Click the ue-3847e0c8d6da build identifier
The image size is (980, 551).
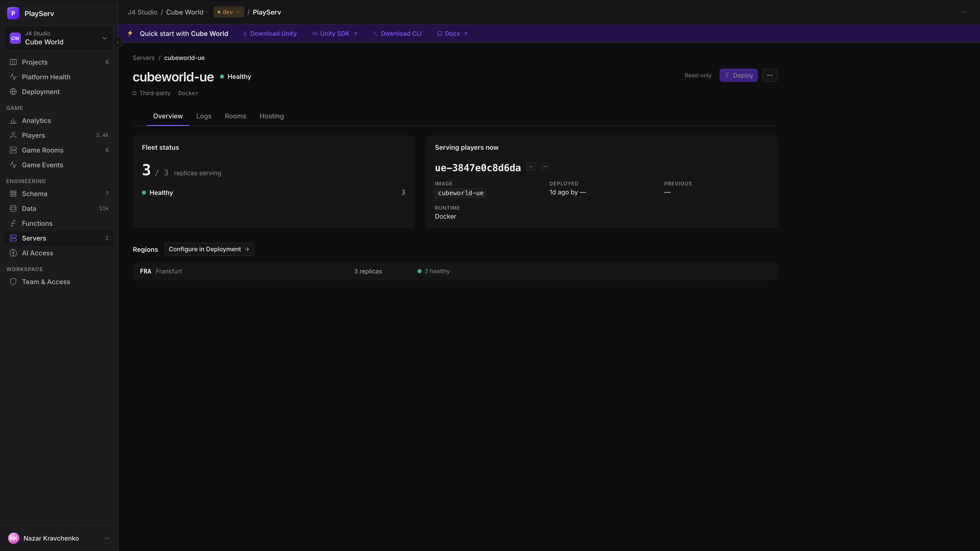pos(478,168)
